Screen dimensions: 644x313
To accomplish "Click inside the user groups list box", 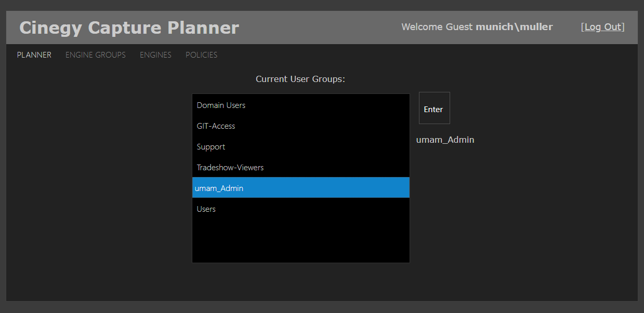I will coord(300,228).
